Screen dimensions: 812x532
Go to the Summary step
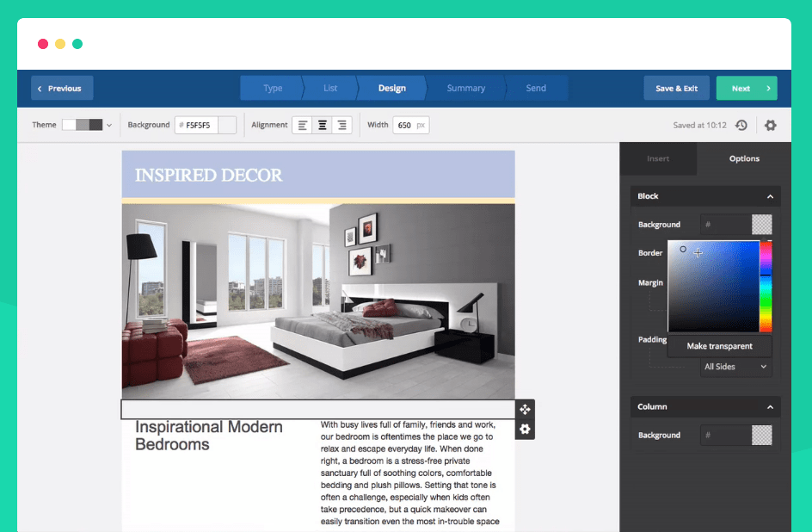(466, 88)
